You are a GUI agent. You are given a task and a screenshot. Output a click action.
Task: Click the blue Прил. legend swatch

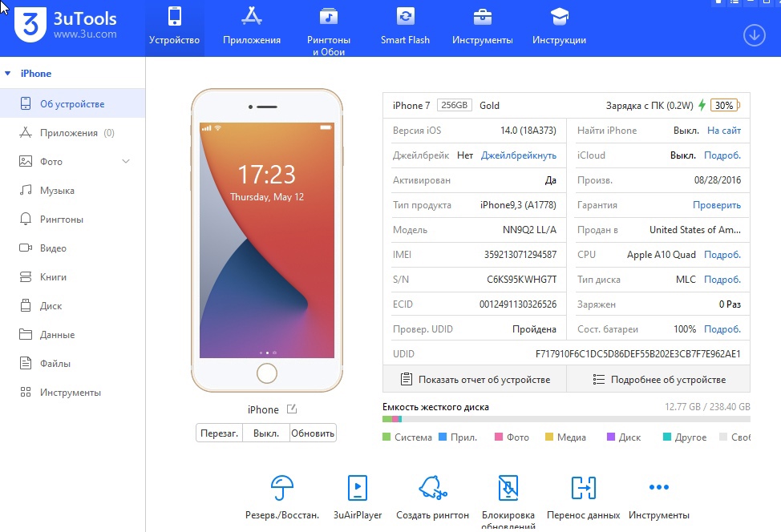pyautogui.click(x=443, y=437)
